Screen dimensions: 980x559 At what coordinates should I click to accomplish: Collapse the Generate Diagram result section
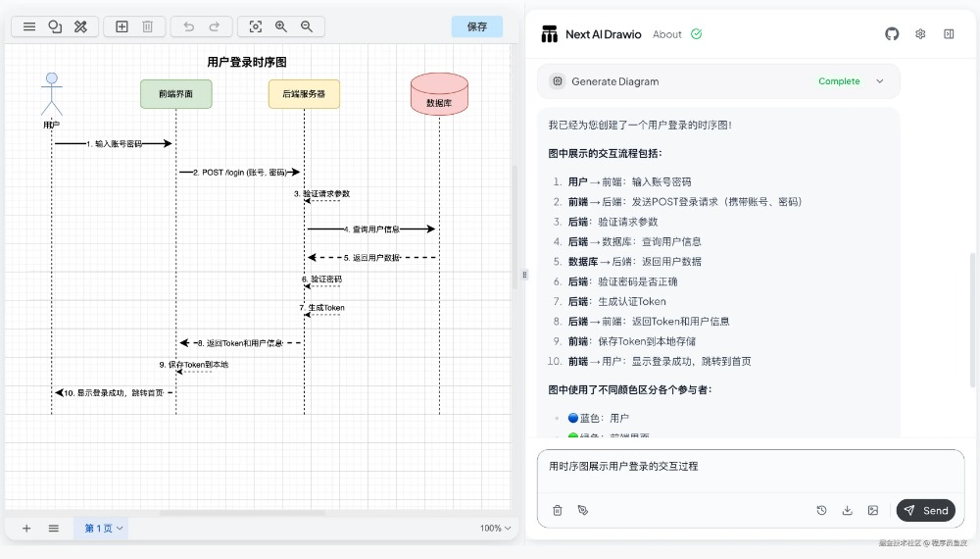(879, 81)
